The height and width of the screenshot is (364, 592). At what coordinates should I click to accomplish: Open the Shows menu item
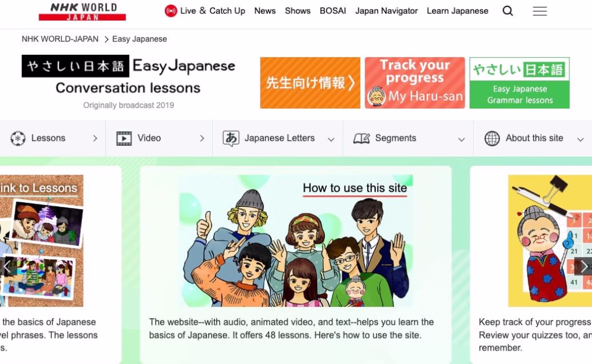pyautogui.click(x=298, y=11)
